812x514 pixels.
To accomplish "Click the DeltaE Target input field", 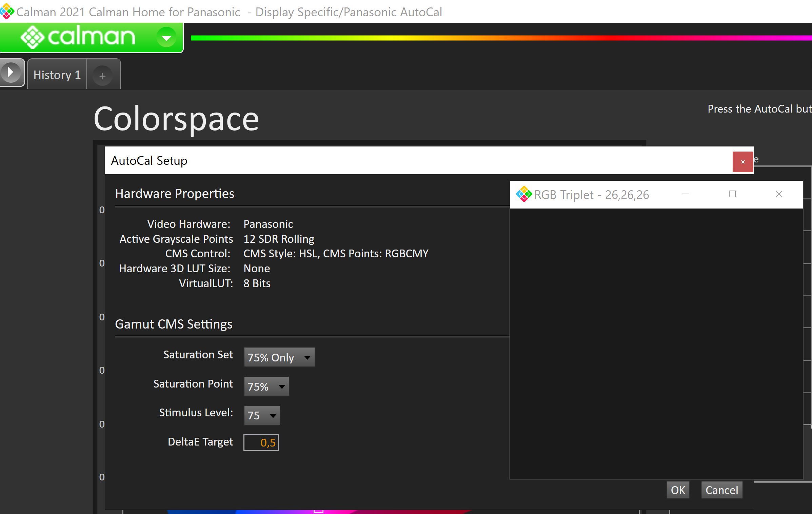I will pos(261,442).
